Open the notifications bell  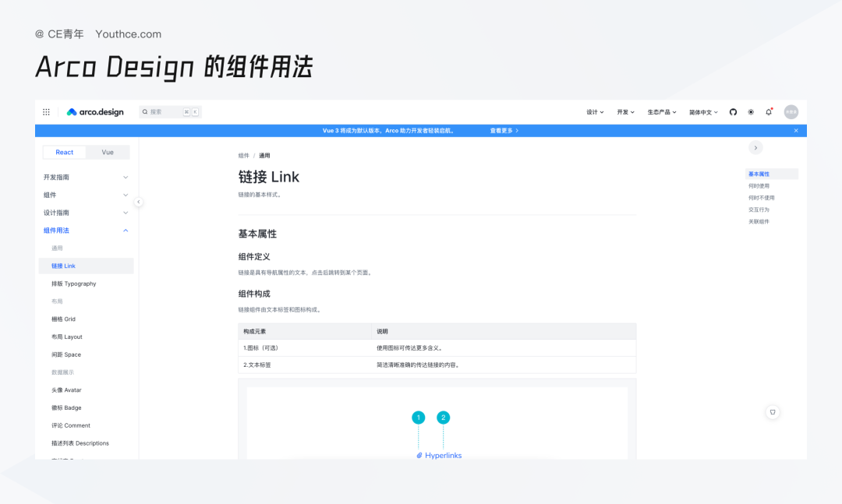tap(769, 112)
